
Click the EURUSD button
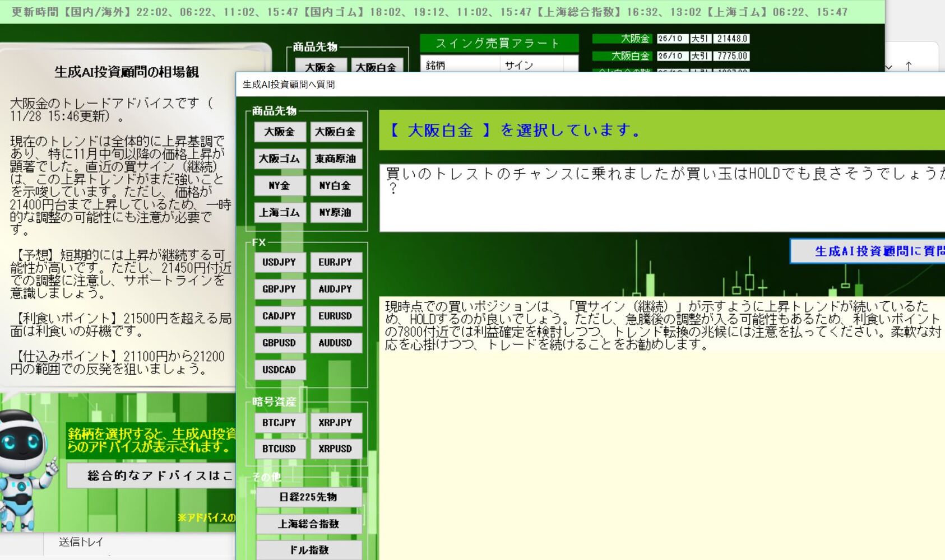[x=336, y=316]
